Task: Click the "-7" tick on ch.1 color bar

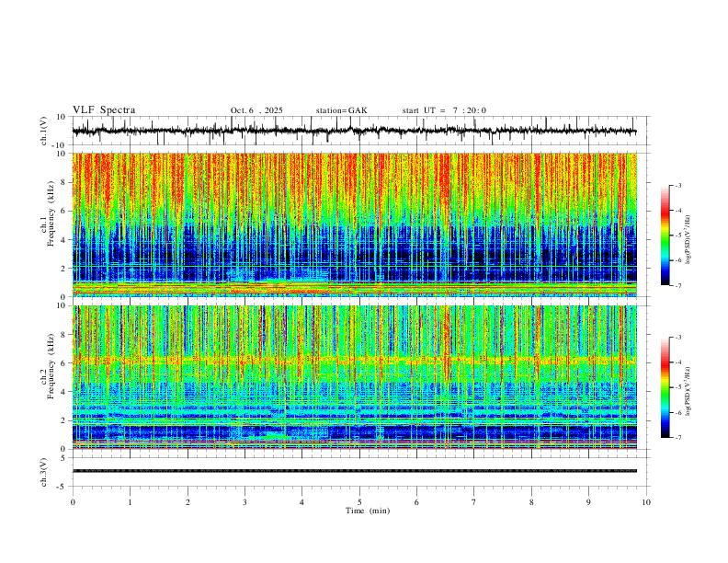Action: [x=678, y=286]
